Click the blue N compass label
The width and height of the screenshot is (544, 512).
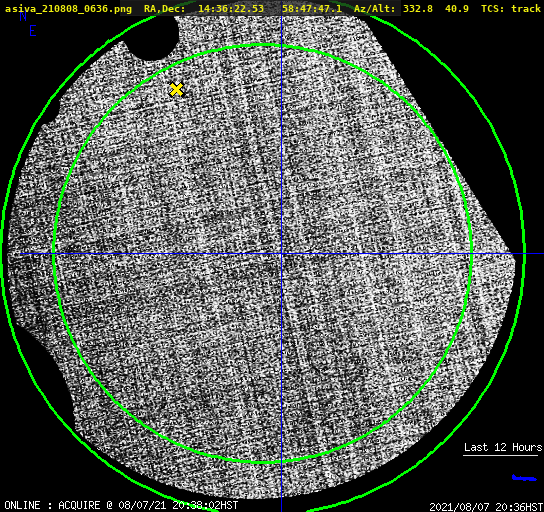[23, 16]
